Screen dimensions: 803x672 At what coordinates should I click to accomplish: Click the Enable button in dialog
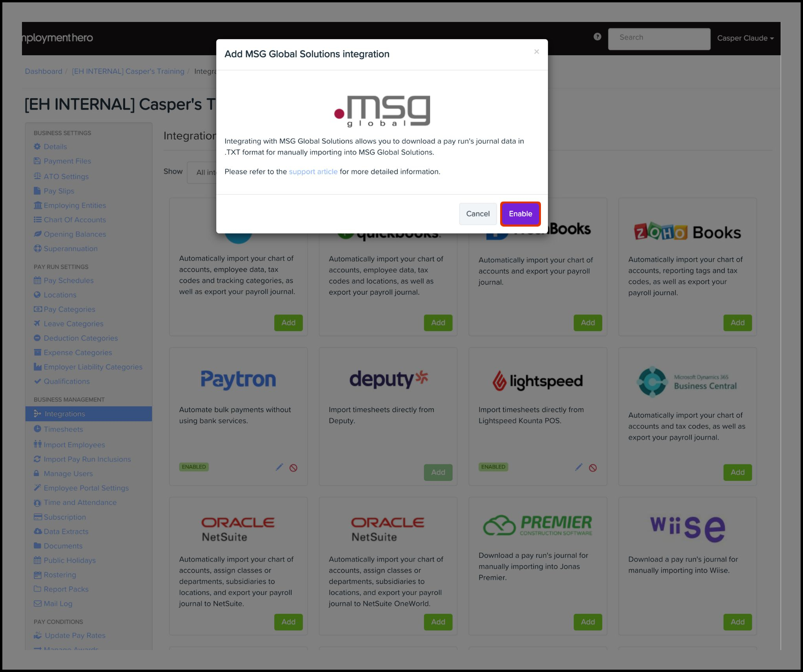click(x=519, y=214)
